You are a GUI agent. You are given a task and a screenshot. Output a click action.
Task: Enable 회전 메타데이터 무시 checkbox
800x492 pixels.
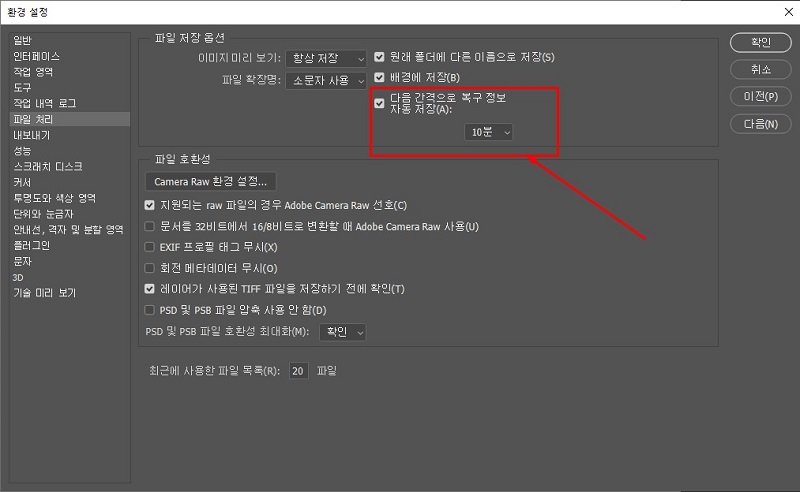tap(149, 268)
